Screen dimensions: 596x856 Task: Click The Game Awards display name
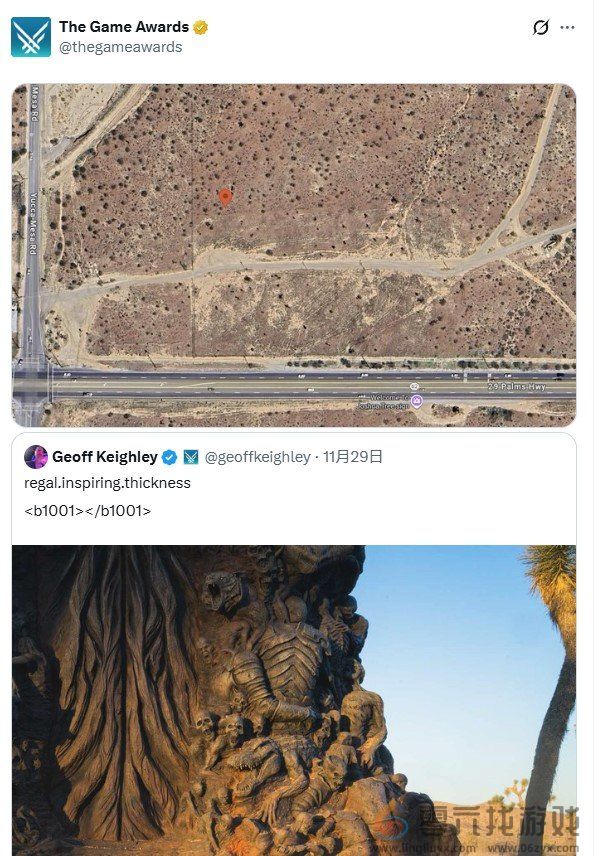124,27
